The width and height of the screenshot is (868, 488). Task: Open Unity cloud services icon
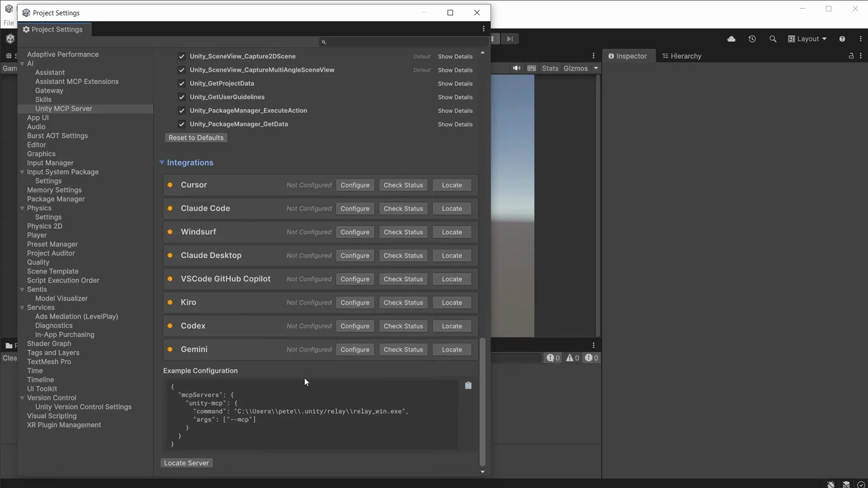click(731, 39)
